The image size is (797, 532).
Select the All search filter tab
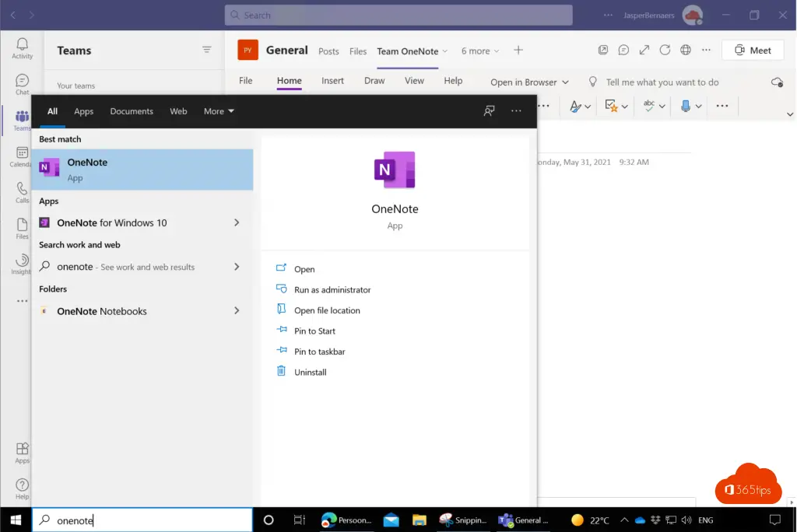tap(52, 110)
